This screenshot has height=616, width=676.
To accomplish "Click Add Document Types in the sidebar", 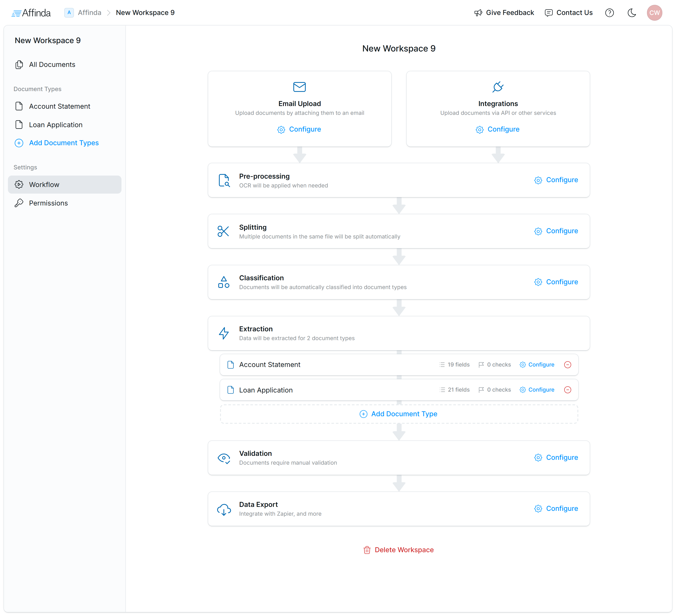I will [64, 143].
